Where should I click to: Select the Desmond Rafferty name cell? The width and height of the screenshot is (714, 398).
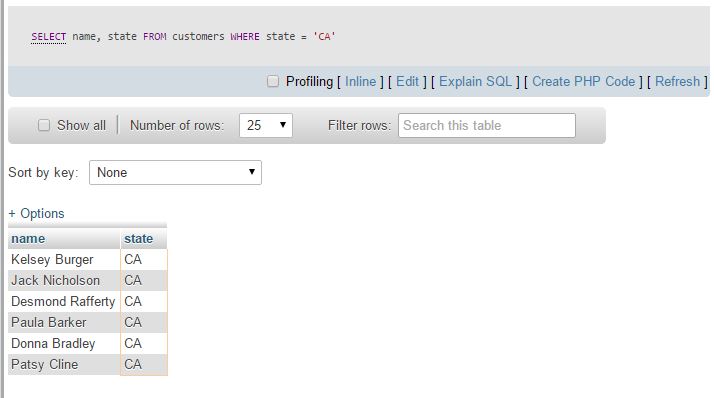(64, 301)
